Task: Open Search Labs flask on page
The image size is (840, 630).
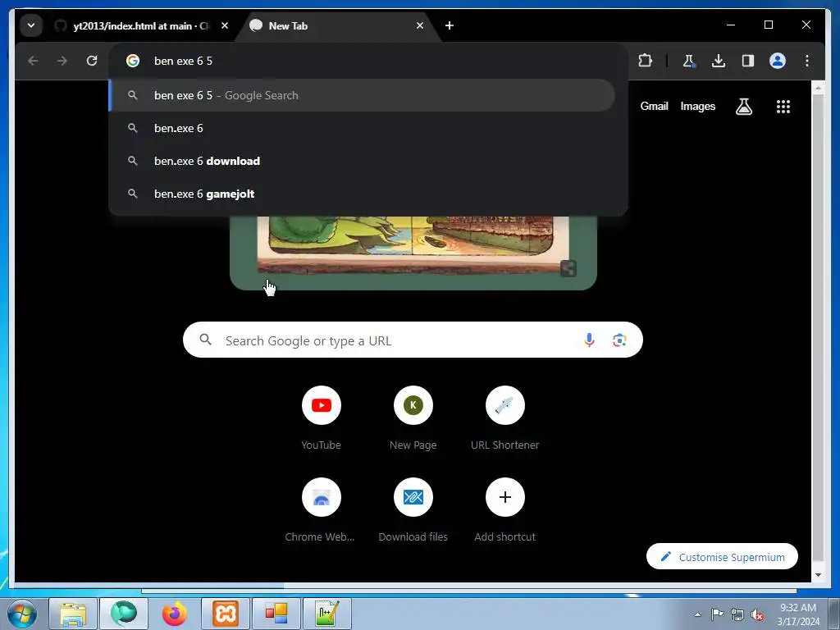Action: pos(743,107)
